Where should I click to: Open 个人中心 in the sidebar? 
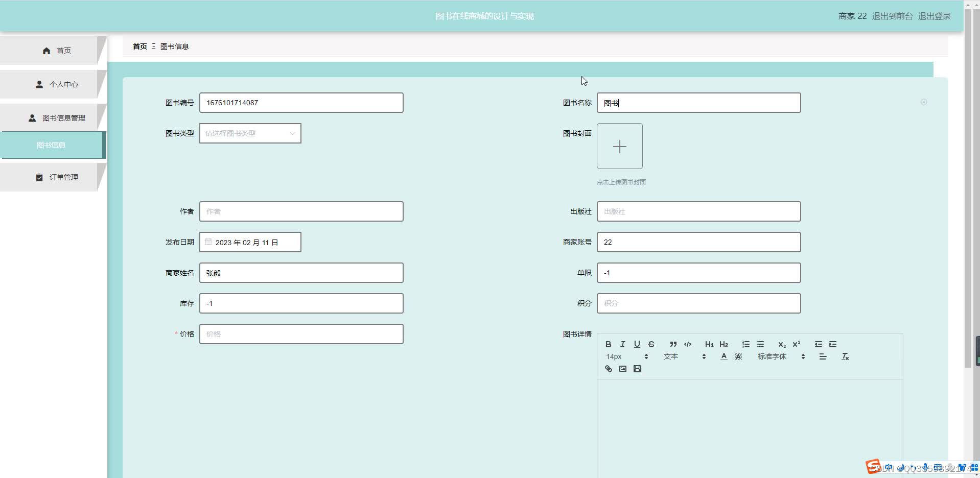click(53, 84)
